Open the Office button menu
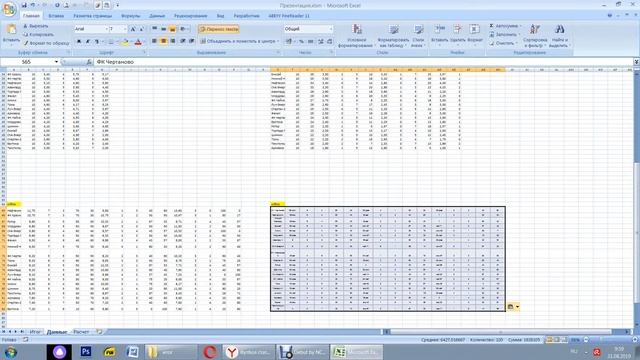Viewport: 640px width, 360px height. point(9,9)
